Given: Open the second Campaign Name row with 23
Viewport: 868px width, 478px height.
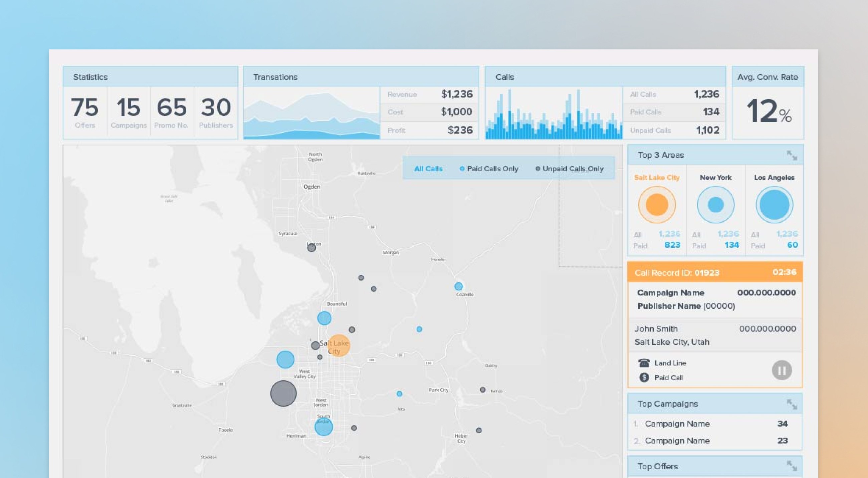Looking at the screenshot, I should (715, 441).
